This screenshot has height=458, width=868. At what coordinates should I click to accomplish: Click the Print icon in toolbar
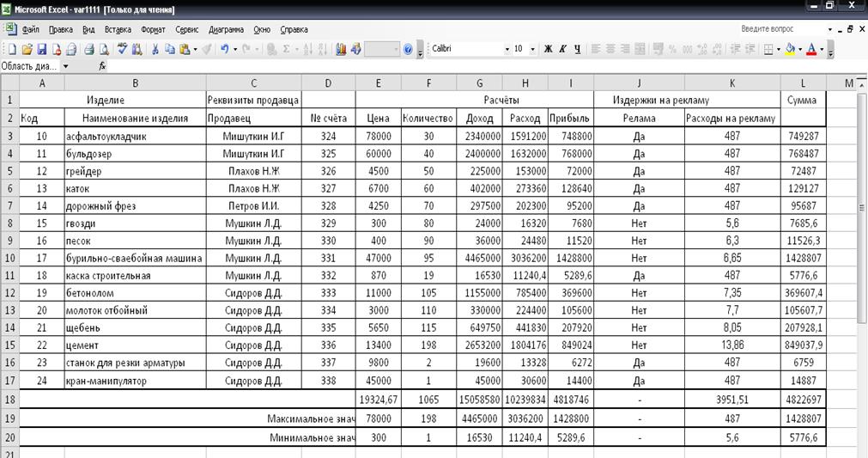click(x=88, y=49)
